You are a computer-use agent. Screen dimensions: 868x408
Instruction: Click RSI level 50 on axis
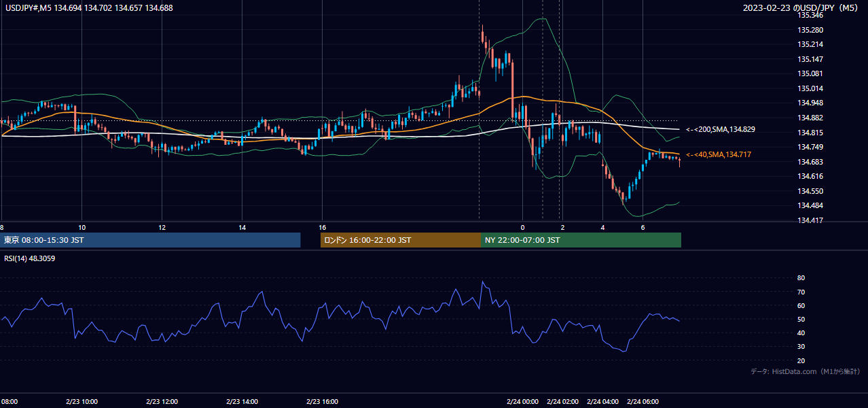pos(801,319)
